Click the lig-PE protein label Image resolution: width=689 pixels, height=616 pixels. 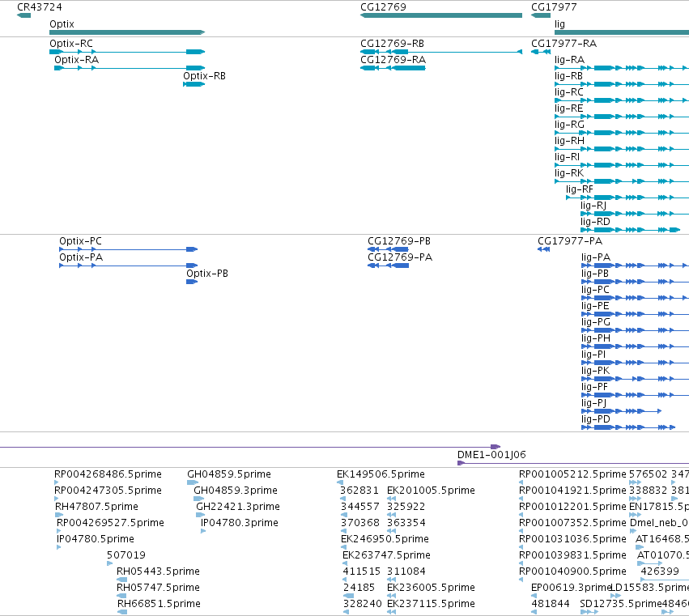pos(595,306)
